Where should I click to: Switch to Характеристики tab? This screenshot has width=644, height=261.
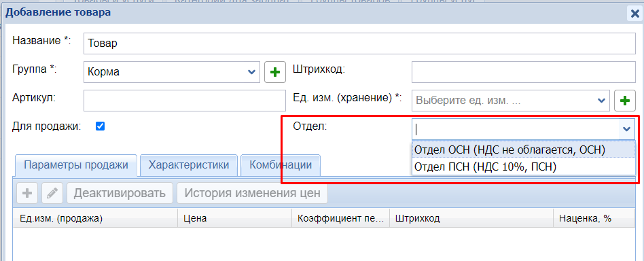189,166
